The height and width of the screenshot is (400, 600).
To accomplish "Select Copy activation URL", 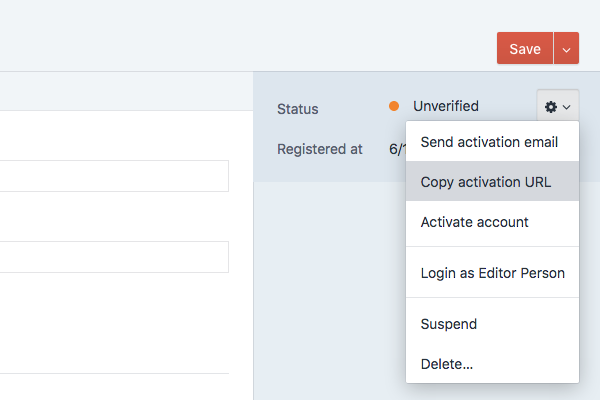I will tap(492, 181).
